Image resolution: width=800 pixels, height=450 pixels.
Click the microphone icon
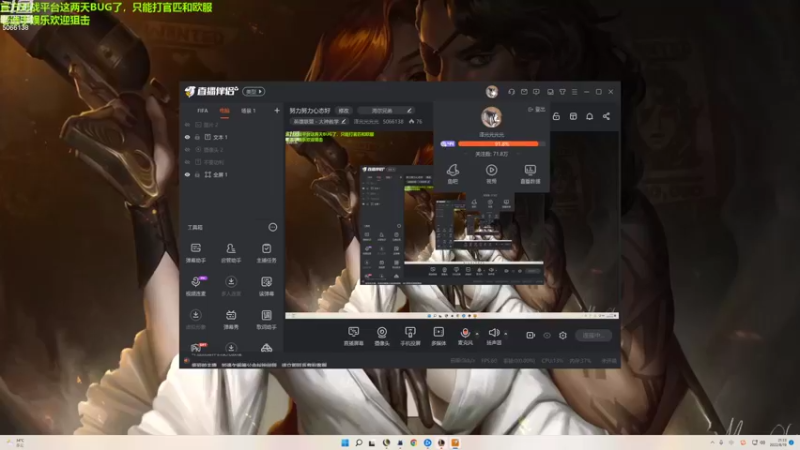click(465, 333)
